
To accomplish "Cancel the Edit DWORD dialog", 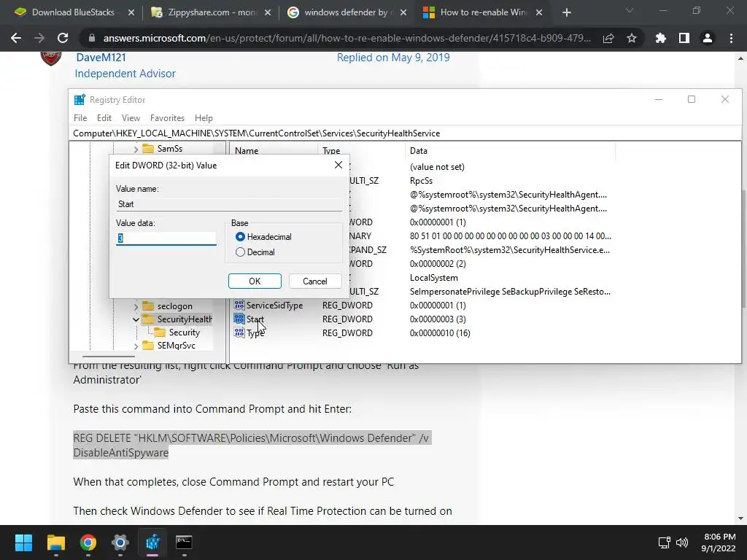I will [x=315, y=281].
